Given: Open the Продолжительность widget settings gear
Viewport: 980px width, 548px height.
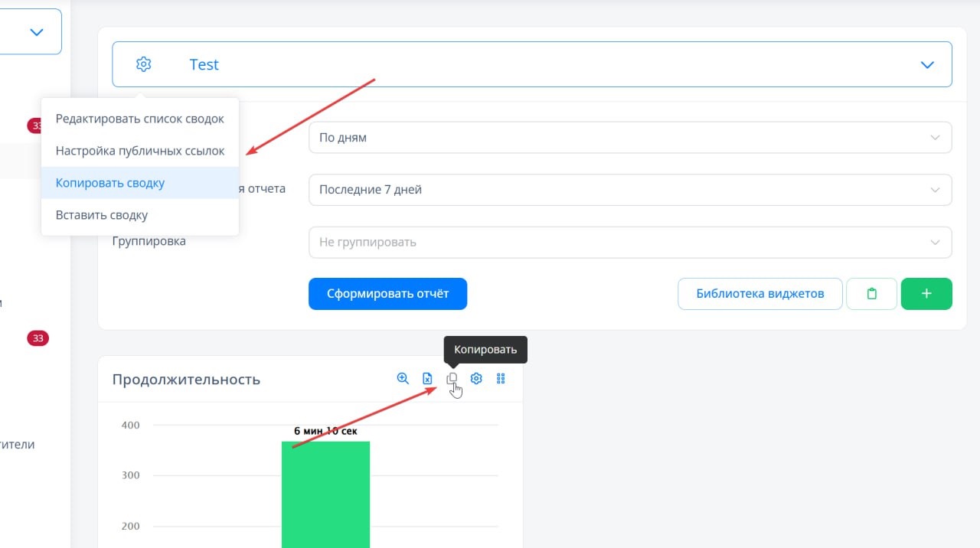Looking at the screenshot, I should pos(476,378).
